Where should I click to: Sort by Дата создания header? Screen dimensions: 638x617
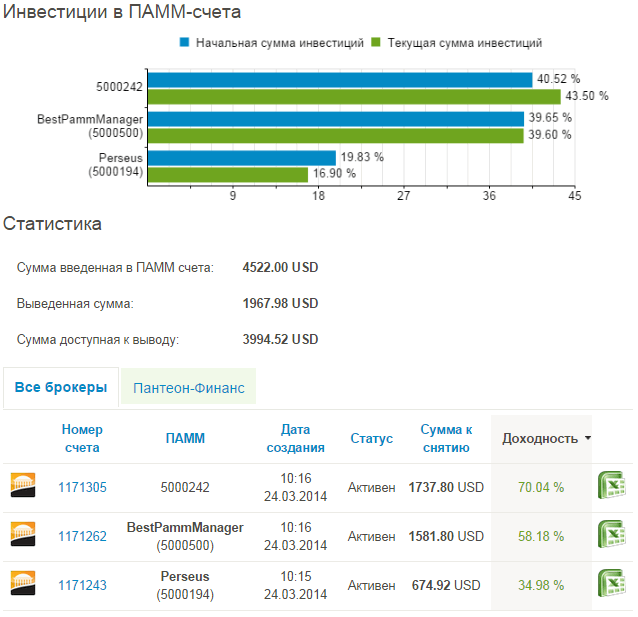295,438
